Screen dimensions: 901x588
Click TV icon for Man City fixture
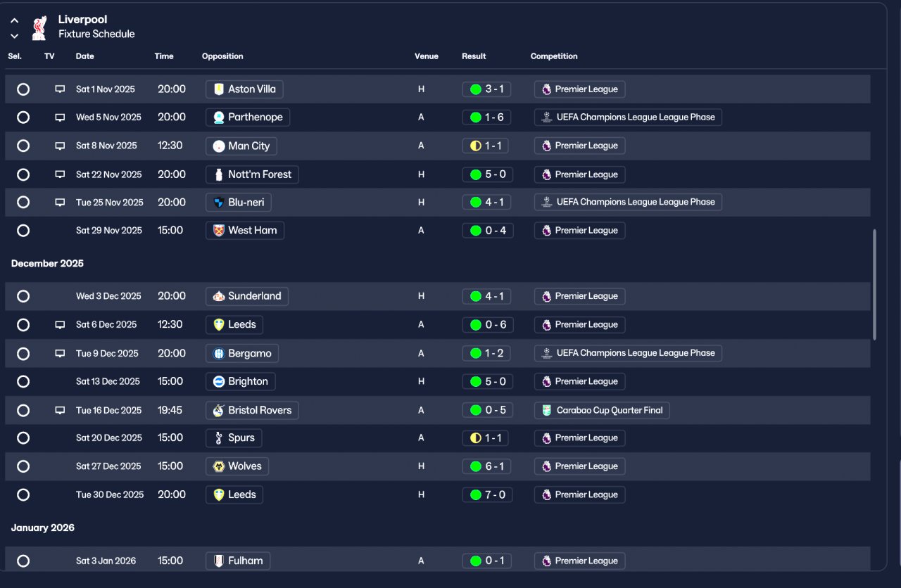click(60, 146)
